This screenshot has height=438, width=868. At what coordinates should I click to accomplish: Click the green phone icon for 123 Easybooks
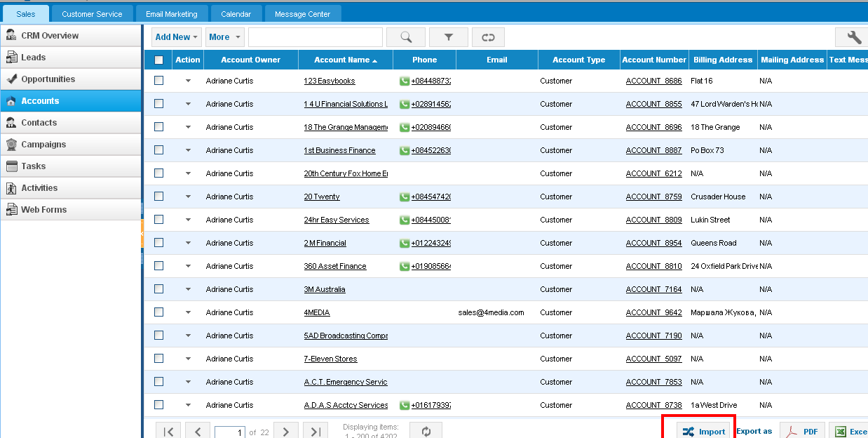tap(405, 81)
